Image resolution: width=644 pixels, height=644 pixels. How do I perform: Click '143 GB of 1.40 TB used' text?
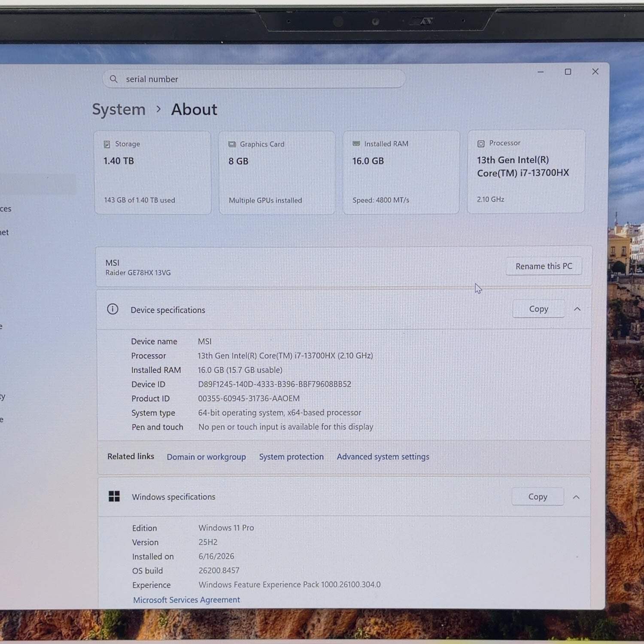click(x=140, y=200)
